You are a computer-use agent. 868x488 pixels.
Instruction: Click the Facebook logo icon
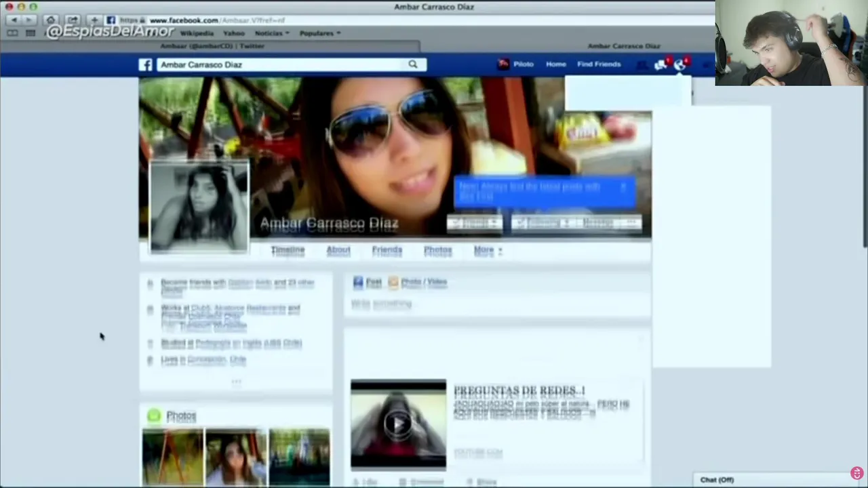click(x=146, y=64)
